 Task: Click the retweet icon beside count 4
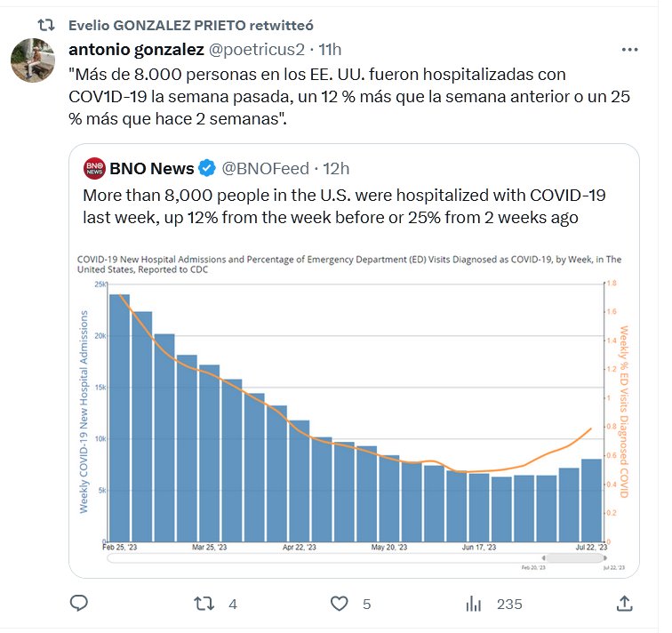tap(204, 604)
